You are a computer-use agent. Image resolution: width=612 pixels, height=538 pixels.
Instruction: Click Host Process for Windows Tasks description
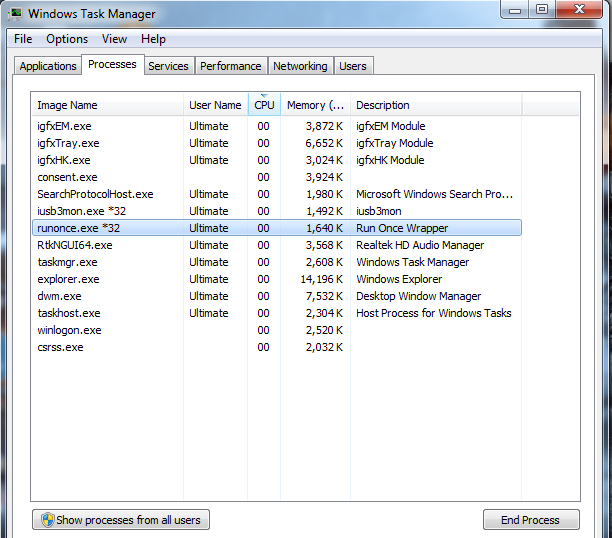click(434, 313)
